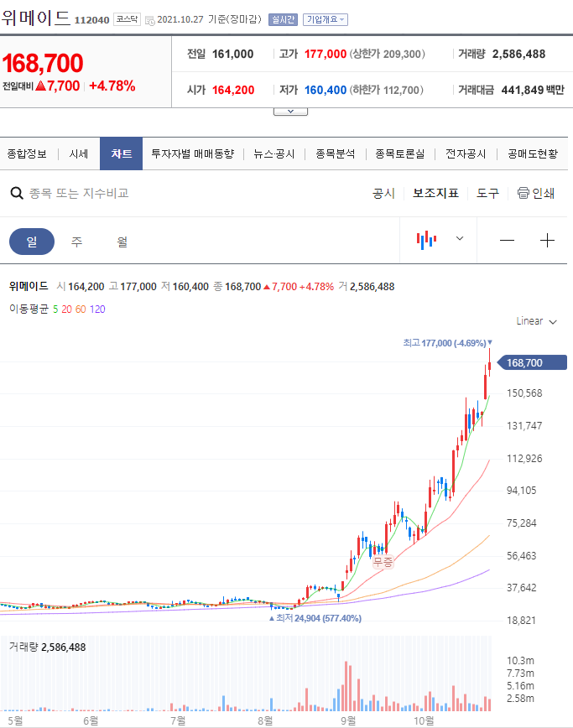Viewport: 573px width, 728px height.
Task: Click the 무증 event marker on chart
Action: 383,562
